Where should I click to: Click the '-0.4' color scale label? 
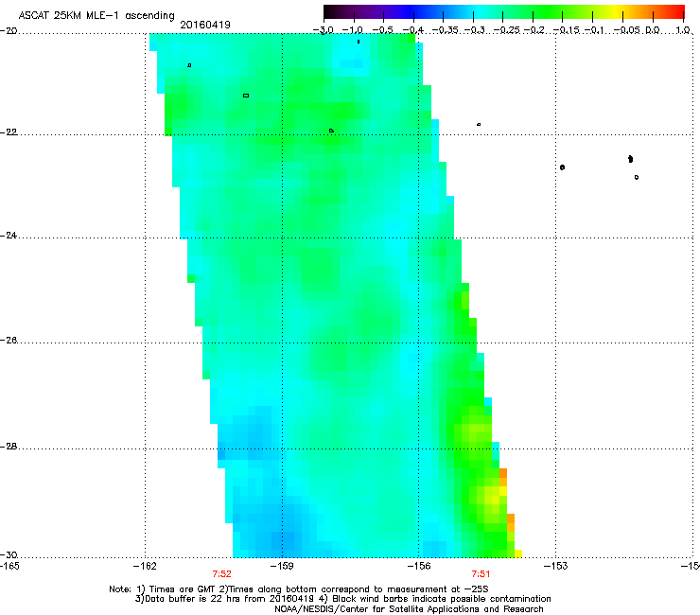coord(413,30)
